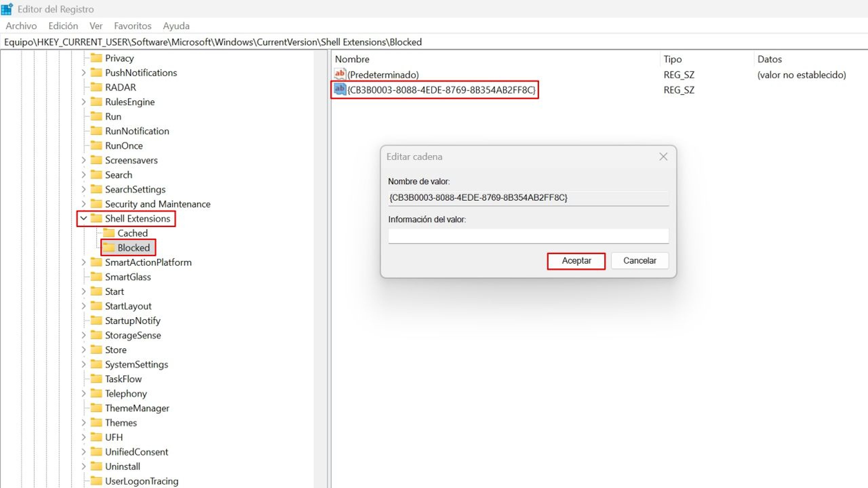Select the (Predeterminado) value name
This screenshot has width=868, height=488.
(383, 75)
